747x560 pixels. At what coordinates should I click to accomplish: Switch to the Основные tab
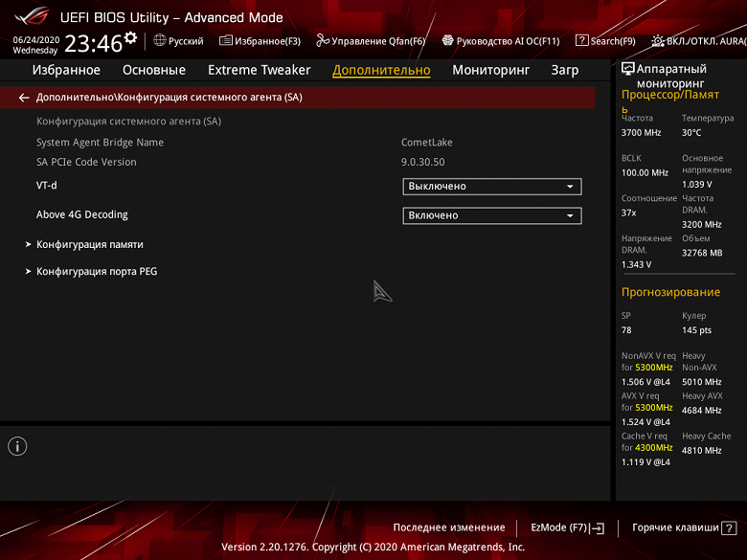[154, 70]
